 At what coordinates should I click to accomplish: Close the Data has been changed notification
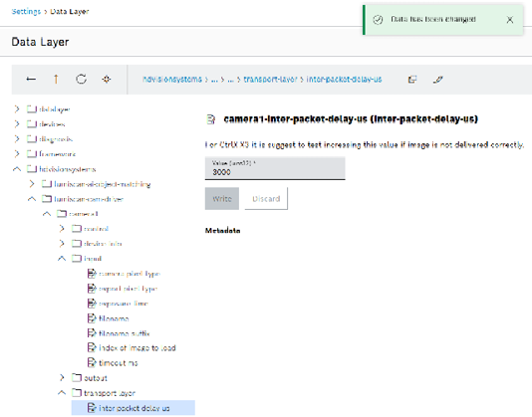[x=510, y=20]
